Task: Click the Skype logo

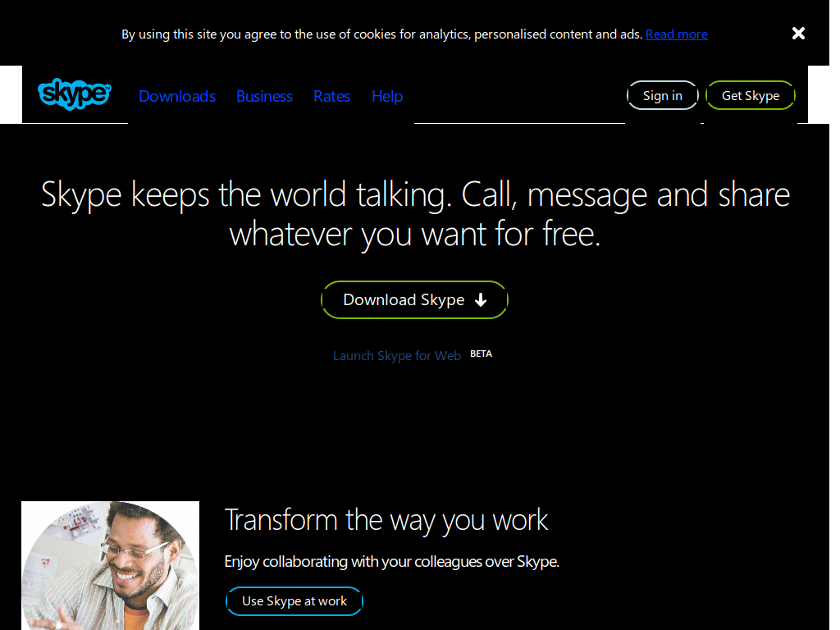Action: [75, 94]
